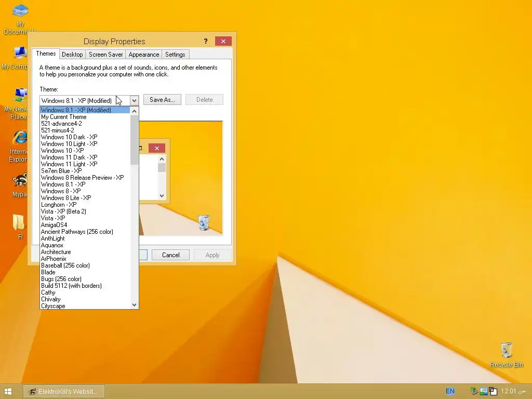The width and height of the screenshot is (532, 399).
Task: Click theme list scrollbar down arrow
Action: point(135,305)
